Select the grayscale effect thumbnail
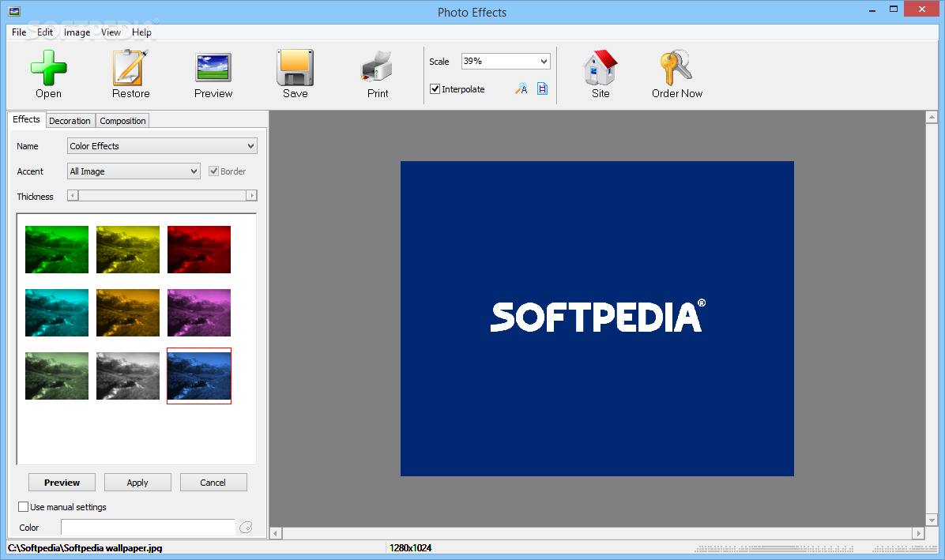The image size is (945, 560). pyautogui.click(x=128, y=376)
